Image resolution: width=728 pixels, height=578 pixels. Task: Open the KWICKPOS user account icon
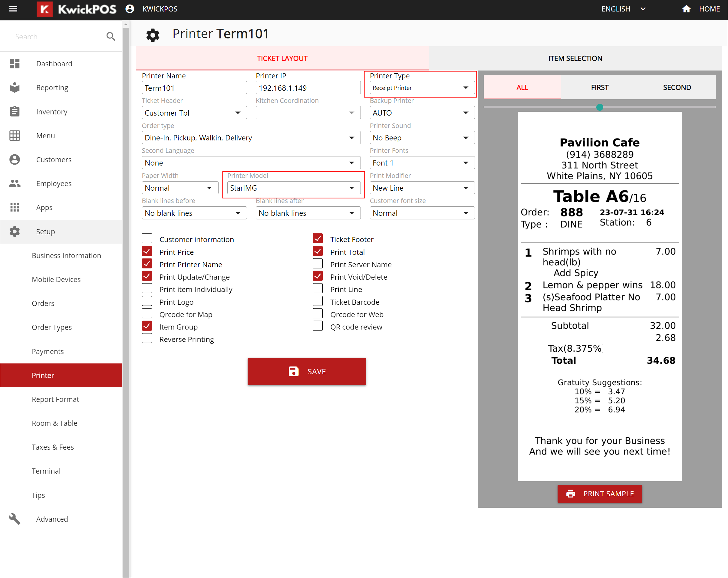pos(130,9)
